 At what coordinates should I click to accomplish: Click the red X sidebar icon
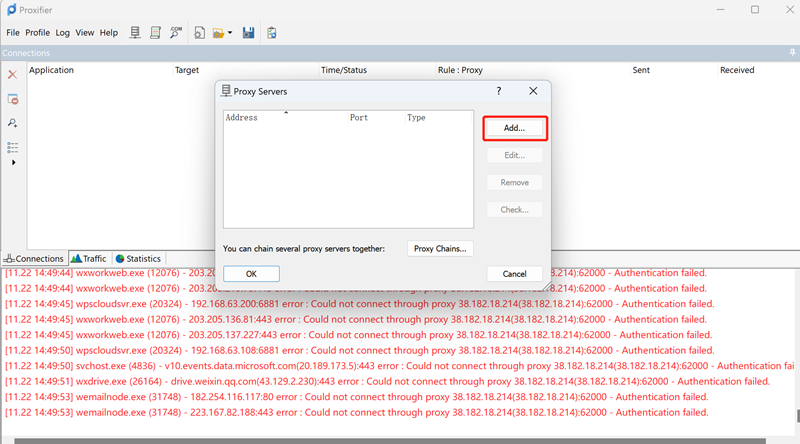(x=13, y=75)
